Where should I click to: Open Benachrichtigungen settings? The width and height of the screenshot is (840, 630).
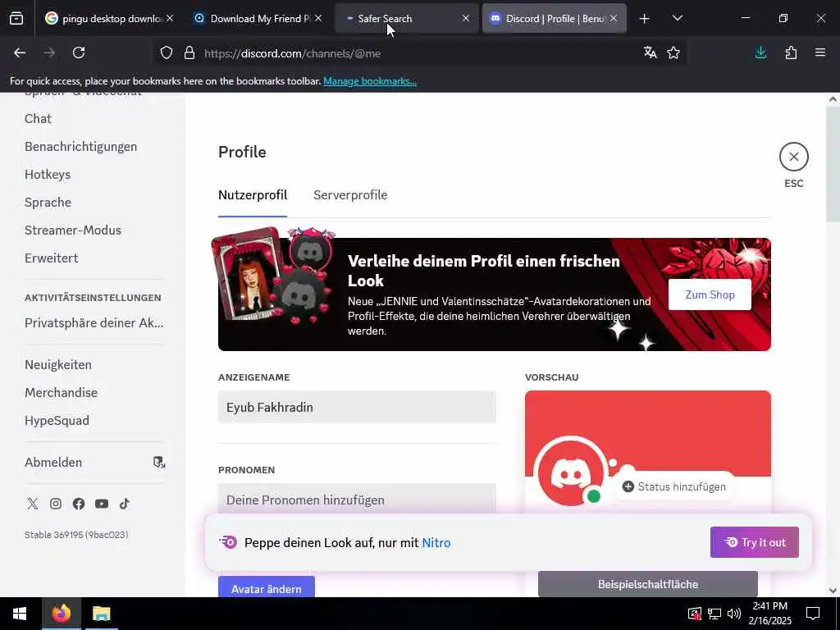click(81, 146)
